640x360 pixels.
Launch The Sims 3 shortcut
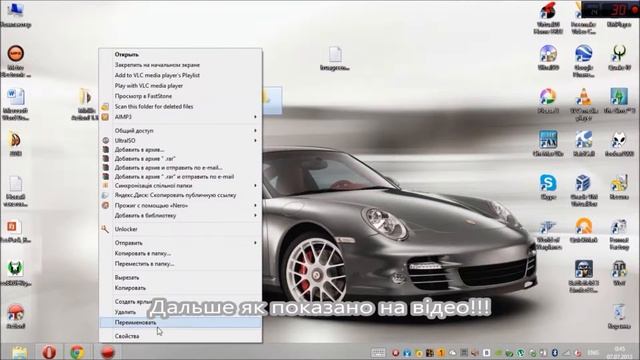619,101
